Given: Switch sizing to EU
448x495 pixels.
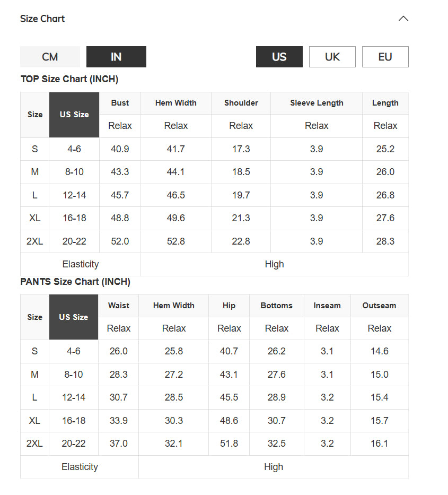Looking at the screenshot, I should point(385,57).
